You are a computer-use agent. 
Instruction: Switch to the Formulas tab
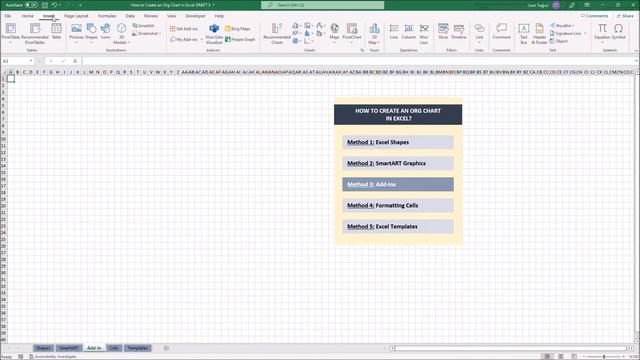pos(107,16)
